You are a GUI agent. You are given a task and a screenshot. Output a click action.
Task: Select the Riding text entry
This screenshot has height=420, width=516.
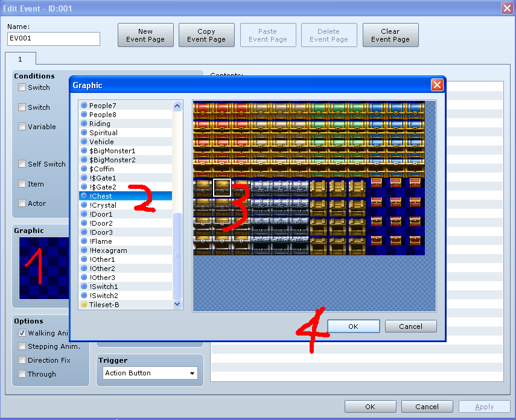click(100, 124)
